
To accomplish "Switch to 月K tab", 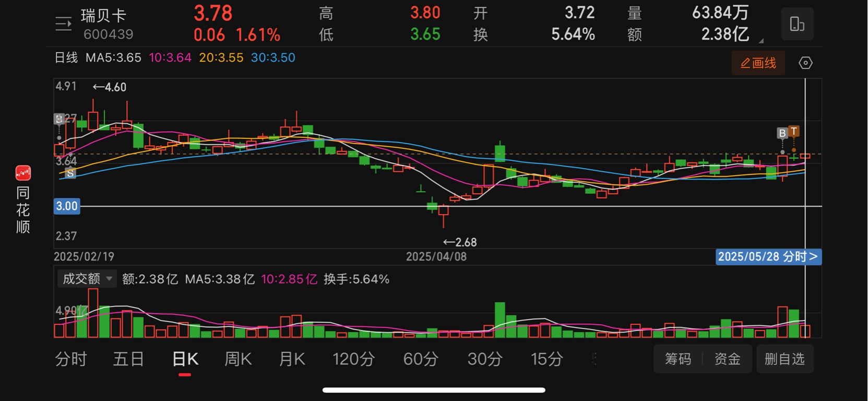I will (x=292, y=359).
